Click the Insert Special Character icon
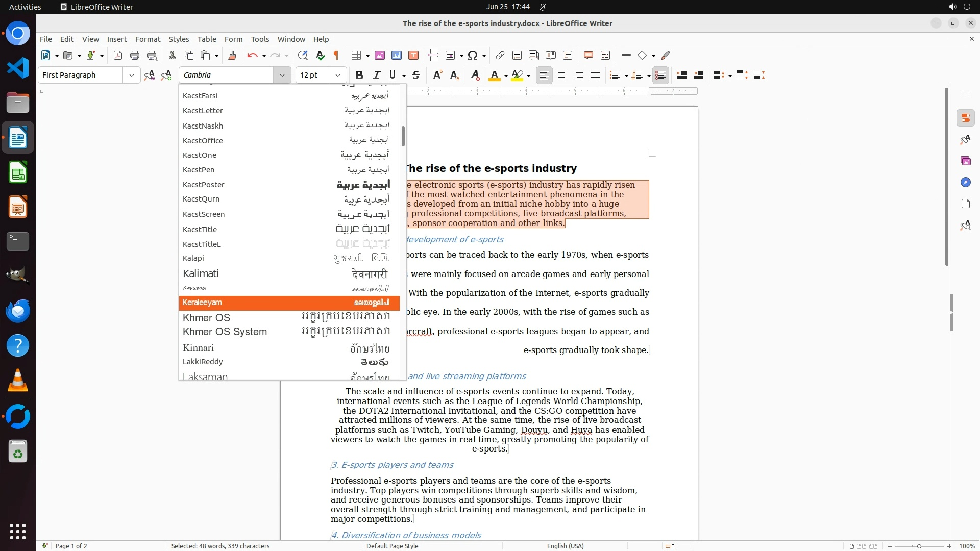This screenshot has width=980, height=551. click(473, 55)
